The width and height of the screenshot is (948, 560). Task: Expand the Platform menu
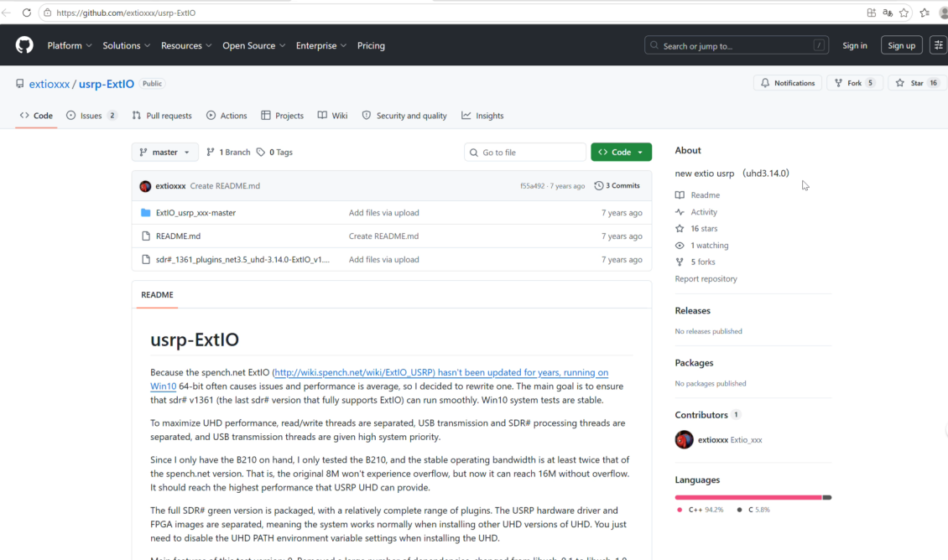[70, 45]
